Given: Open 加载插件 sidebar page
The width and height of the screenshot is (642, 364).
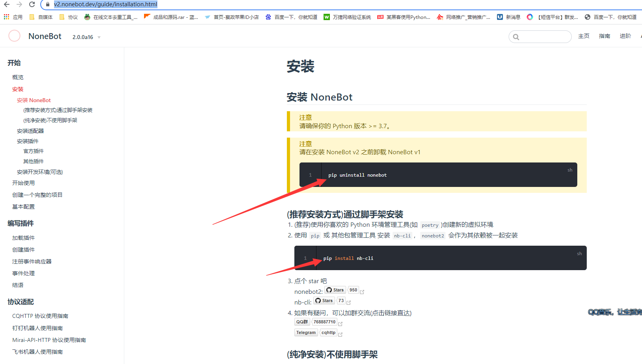Looking at the screenshot, I should [23, 238].
